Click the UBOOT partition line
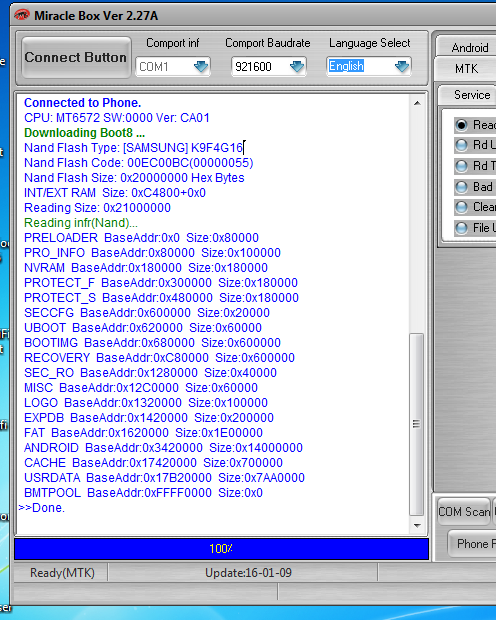Viewport: 496px width, 620px height. point(143,328)
